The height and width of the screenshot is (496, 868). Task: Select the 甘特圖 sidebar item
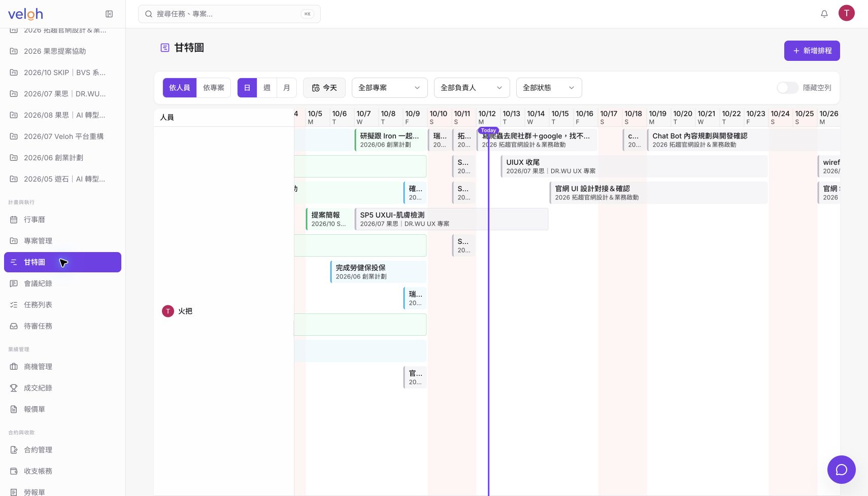pos(62,262)
